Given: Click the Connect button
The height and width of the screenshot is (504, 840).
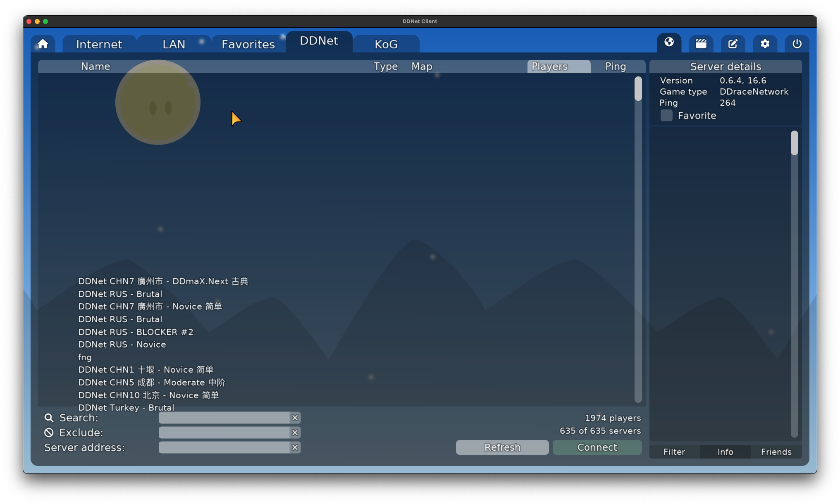Looking at the screenshot, I should [x=597, y=447].
